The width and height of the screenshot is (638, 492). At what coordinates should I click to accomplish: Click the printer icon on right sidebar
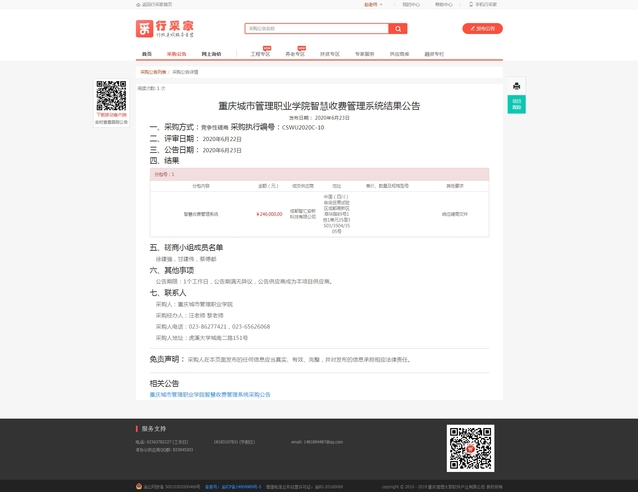[x=516, y=86]
